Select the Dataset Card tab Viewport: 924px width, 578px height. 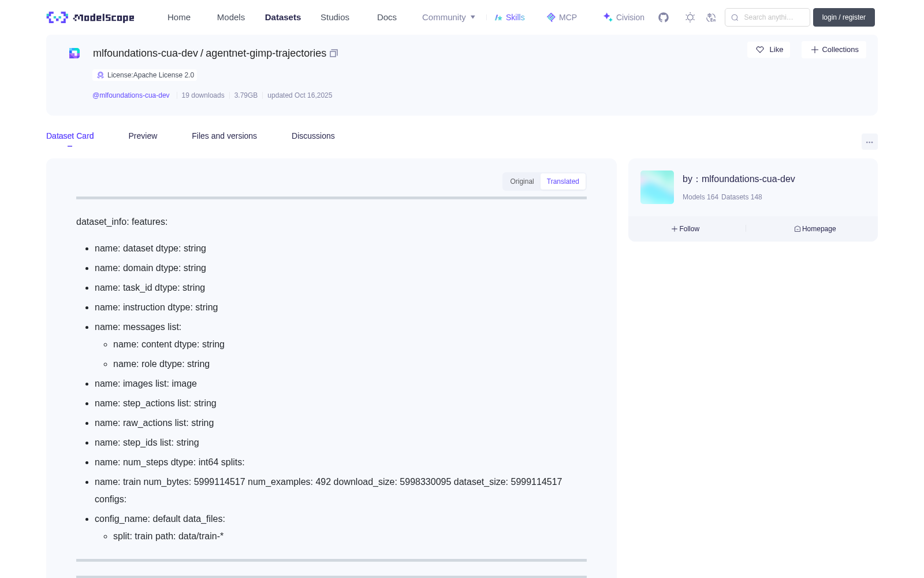70,136
